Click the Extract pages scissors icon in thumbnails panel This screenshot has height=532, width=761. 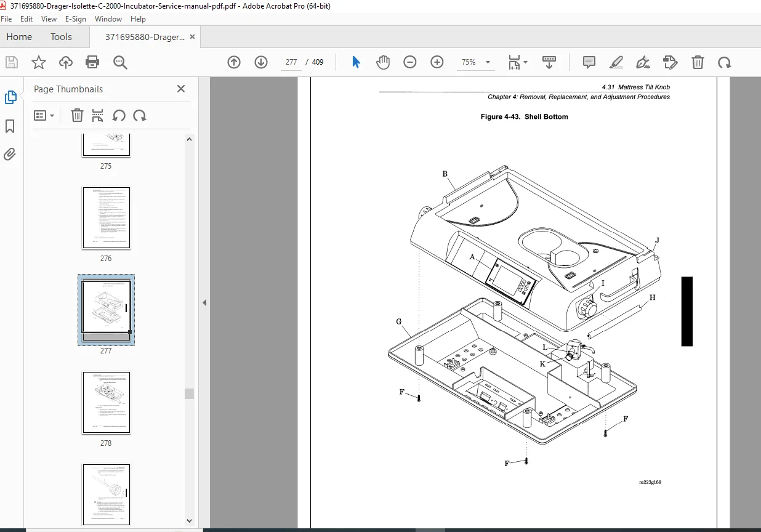[98, 115]
